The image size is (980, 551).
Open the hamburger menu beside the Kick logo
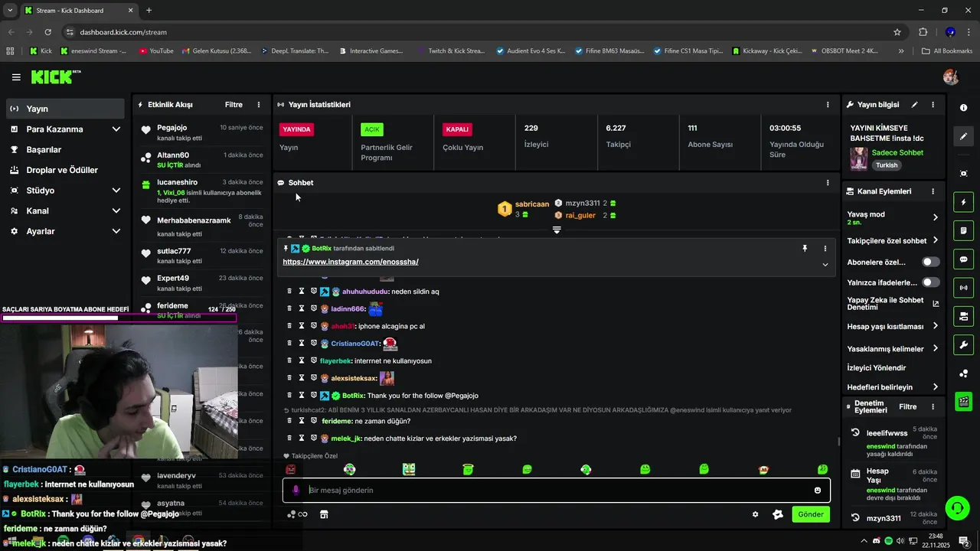(16, 77)
